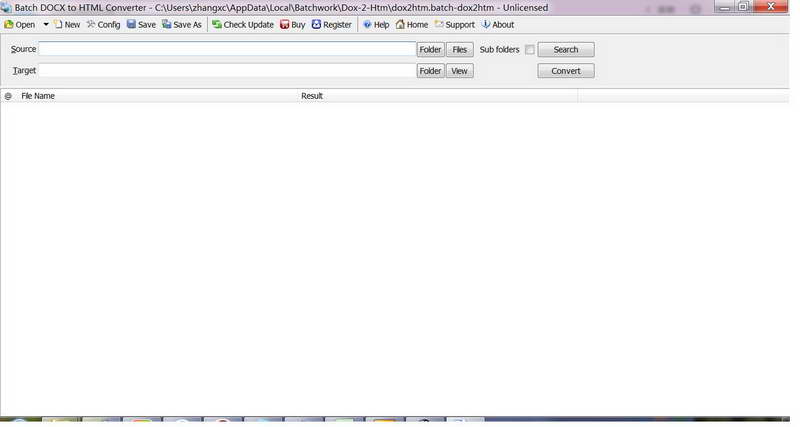Click the View button beside Target
Screen dimensions: 800x427
pyautogui.click(x=460, y=71)
